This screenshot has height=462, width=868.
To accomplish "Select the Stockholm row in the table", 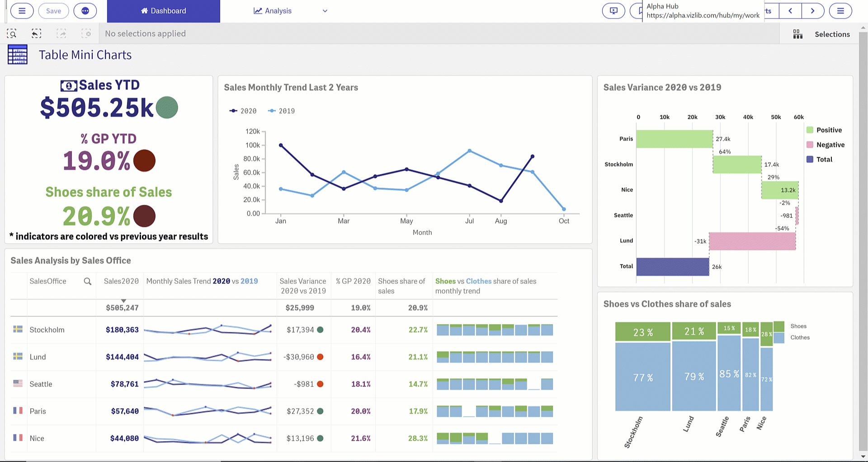I will coord(283,330).
